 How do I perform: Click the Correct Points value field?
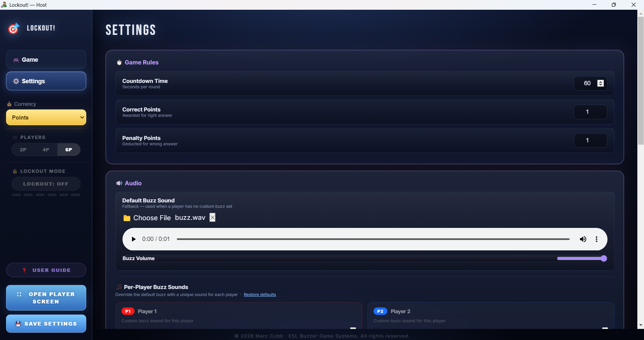pyautogui.click(x=591, y=112)
